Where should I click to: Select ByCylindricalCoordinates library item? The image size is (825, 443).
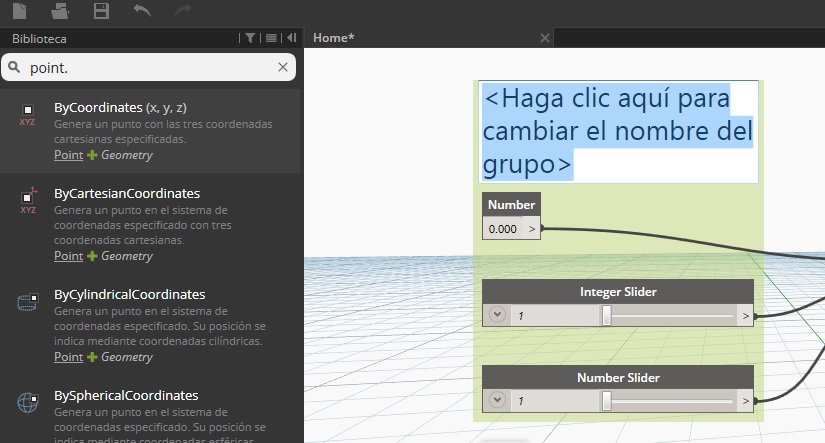(x=129, y=294)
